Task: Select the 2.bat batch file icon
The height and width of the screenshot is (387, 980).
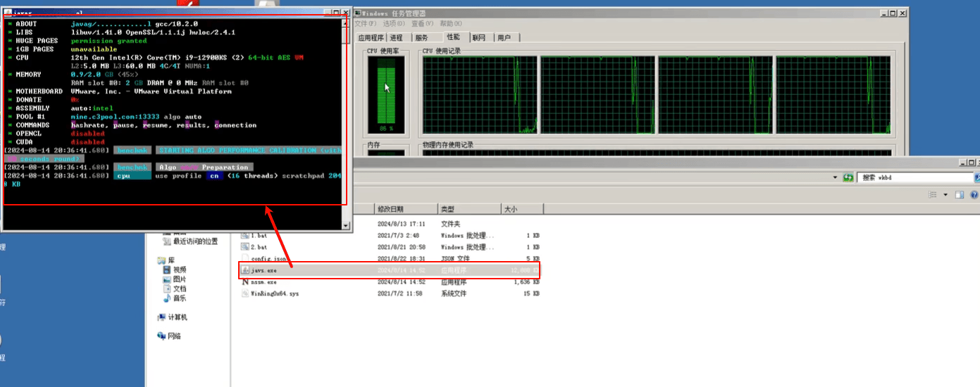Action: [x=245, y=247]
